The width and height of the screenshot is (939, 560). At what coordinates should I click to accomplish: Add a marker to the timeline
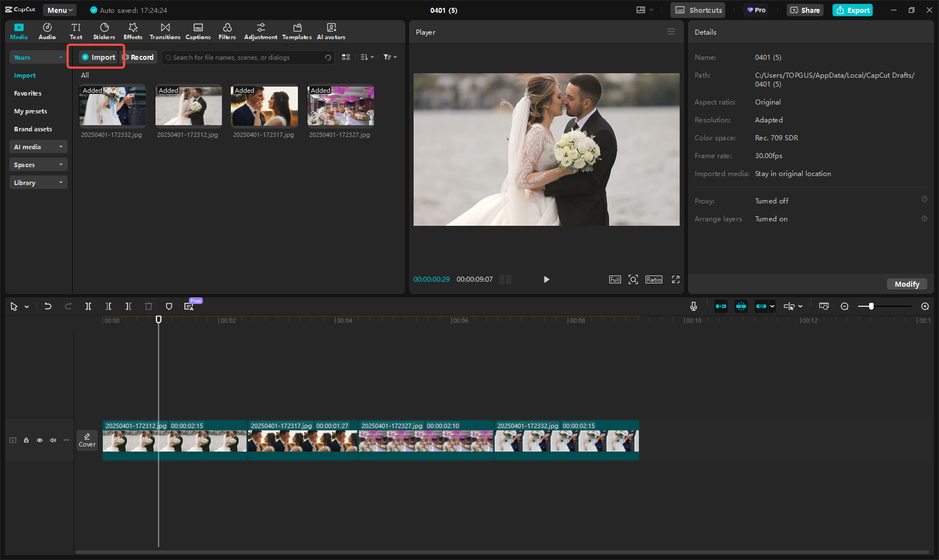point(169,306)
